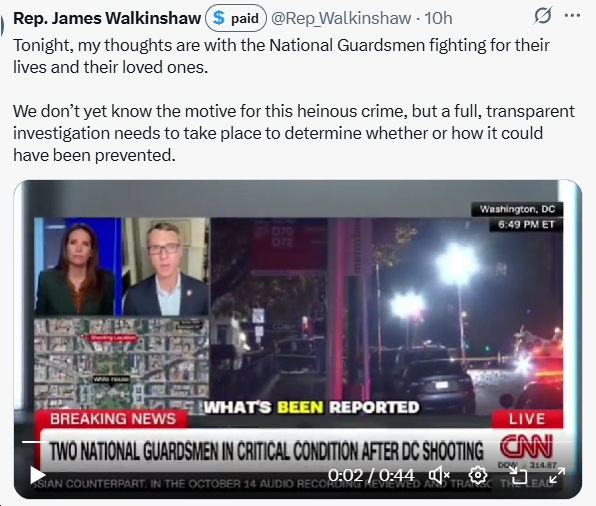Play the CNN video clip
Screen dimensions: 596x506
38,475
